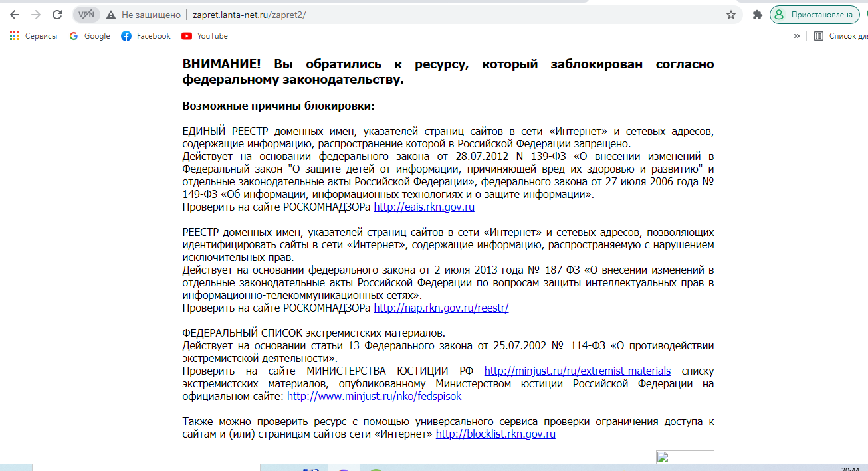868x471 pixels.
Task: Click 'Возможные причины блокировки:' subheading
Action: coord(278,106)
